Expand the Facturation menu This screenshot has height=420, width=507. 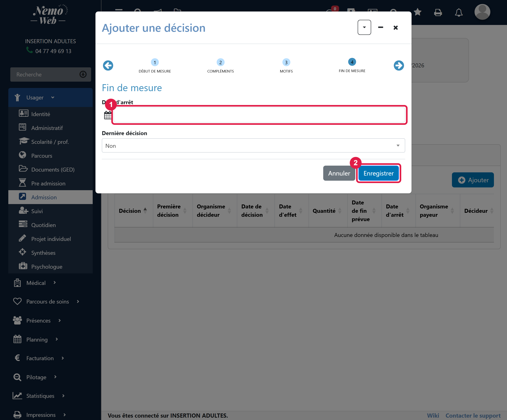click(x=51, y=358)
